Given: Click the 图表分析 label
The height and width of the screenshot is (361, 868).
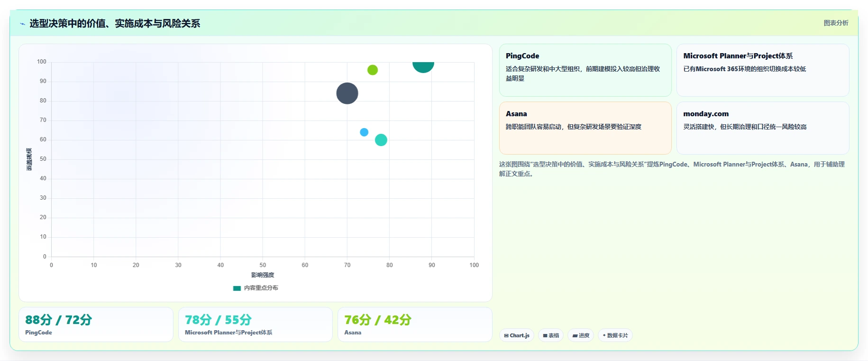Looking at the screenshot, I should (x=836, y=23).
